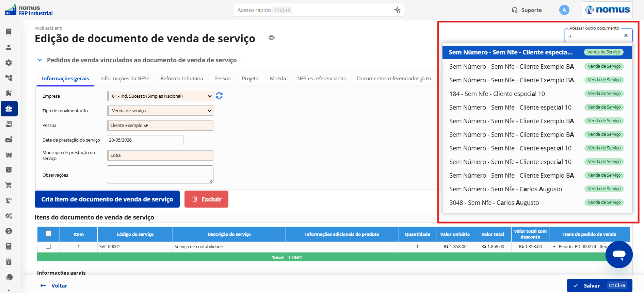The width and height of the screenshot is (644, 293).
Task: Open the Moeda tab
Action: (278, 79)
